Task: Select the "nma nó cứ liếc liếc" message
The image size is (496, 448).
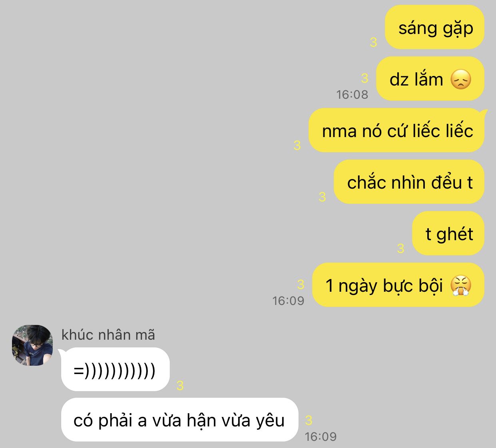Action: 397,130
